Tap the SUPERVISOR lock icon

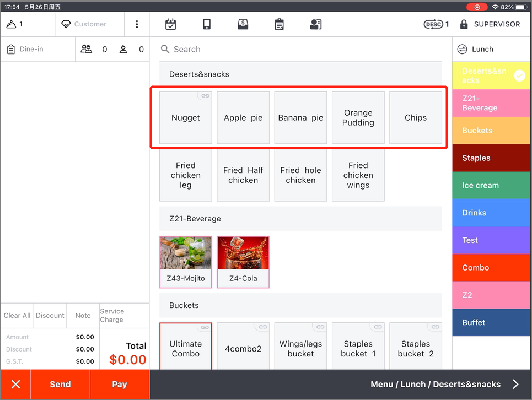(464, 24)
